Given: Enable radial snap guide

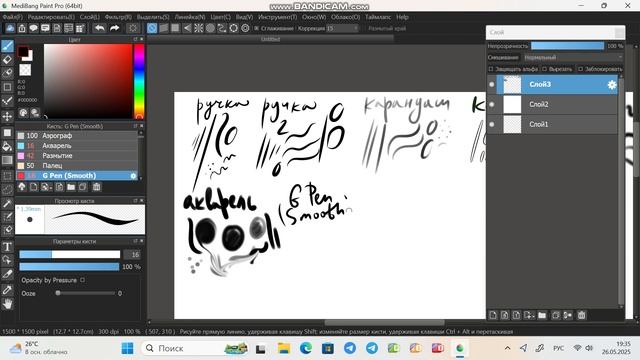Looking at the screenshot, I should pos(198,28).
